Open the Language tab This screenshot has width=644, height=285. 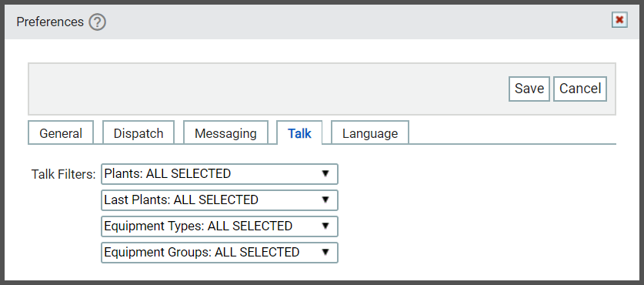370,132
